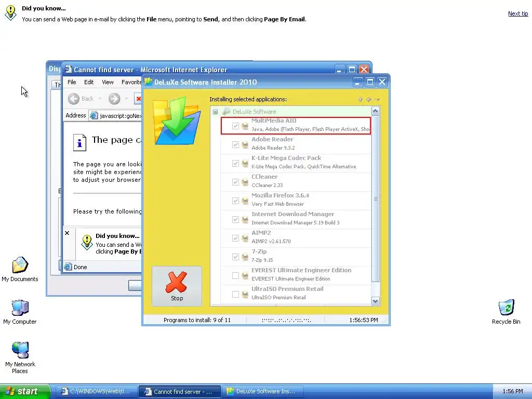
Task: Open Recycle Bin desktop icon
Action: click(506, 308)
